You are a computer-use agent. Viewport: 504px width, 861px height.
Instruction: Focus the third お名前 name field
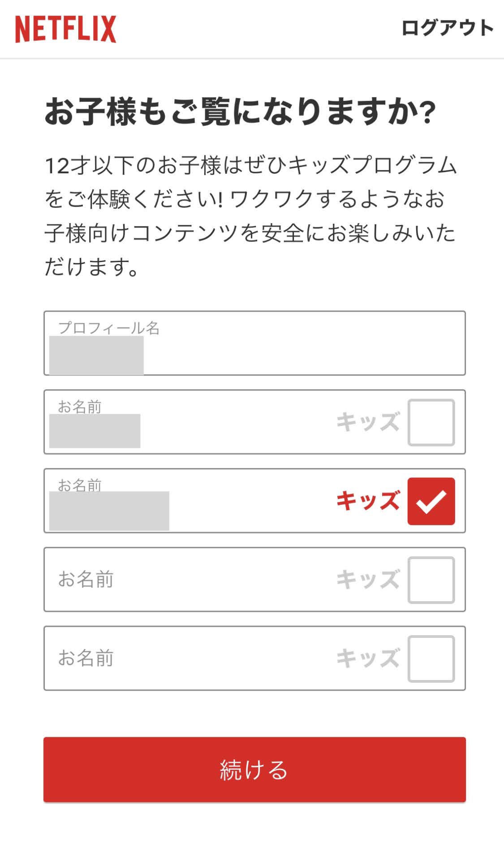pos(188,579)
